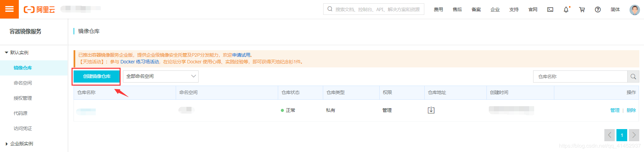Open the Cloud Shell terminal icon

550,9
